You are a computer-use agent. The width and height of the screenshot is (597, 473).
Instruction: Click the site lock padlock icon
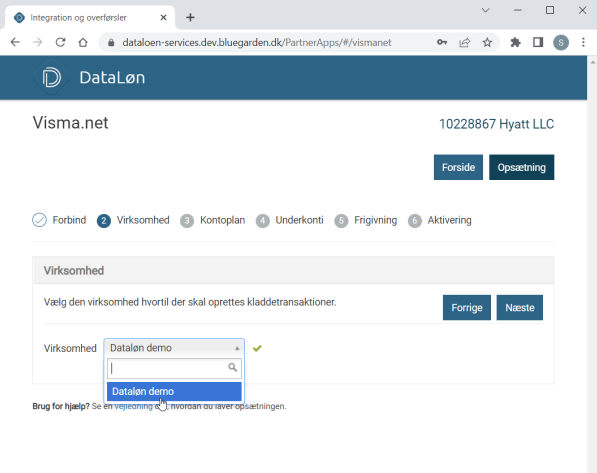pyautogui.click(x=111, y=42)
